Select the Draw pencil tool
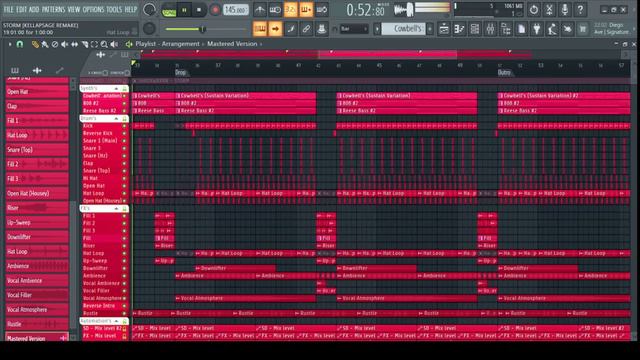This screenshot has width=640, height=360. (35, 44)
